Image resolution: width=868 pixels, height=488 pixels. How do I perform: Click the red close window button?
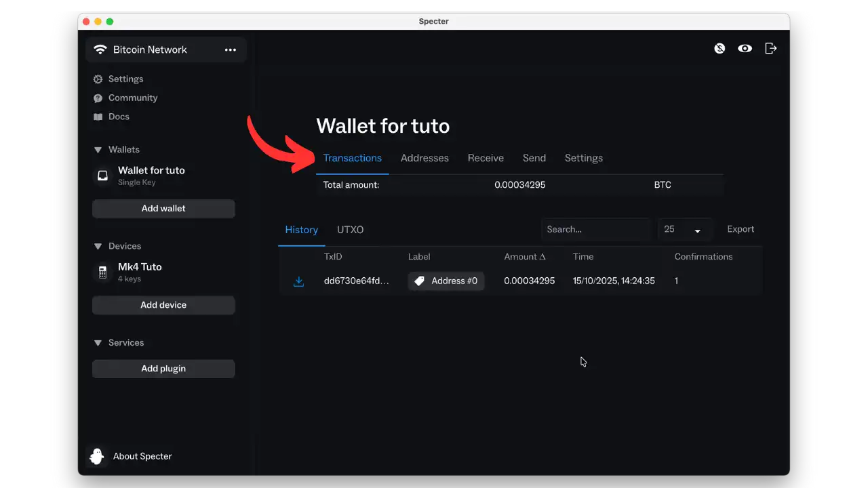87,22
